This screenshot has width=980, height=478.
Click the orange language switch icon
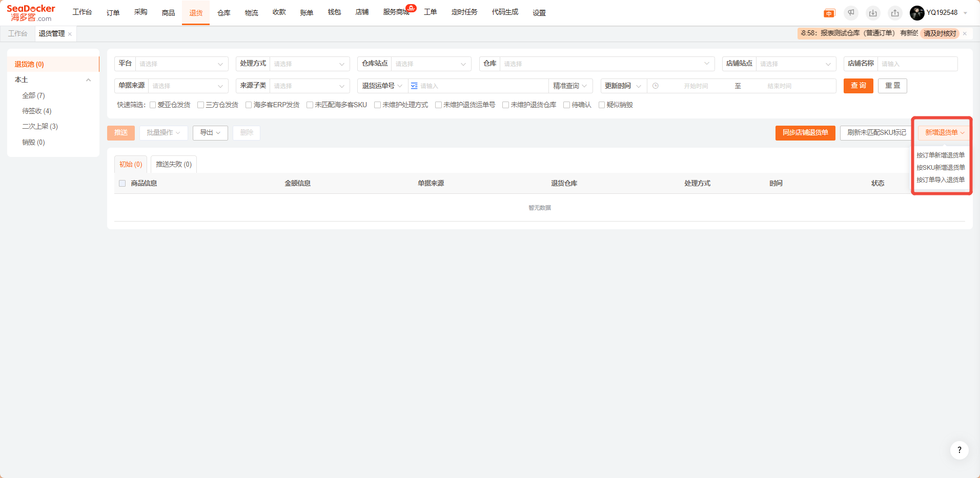(x=829, y=13)
